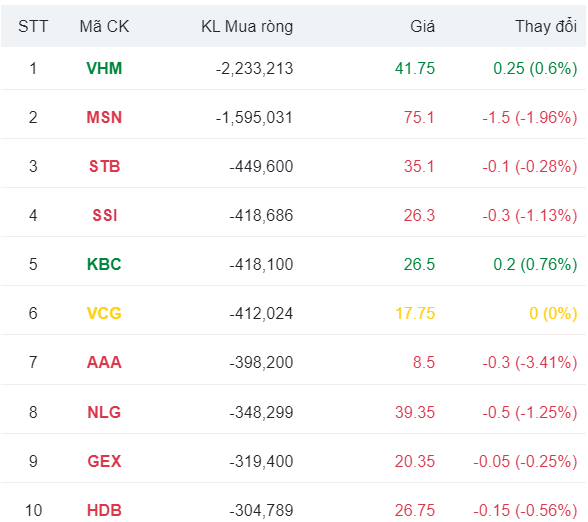588x522 pixels.
Task: Click the GEX price 20.35
Action: pos(415,461)
